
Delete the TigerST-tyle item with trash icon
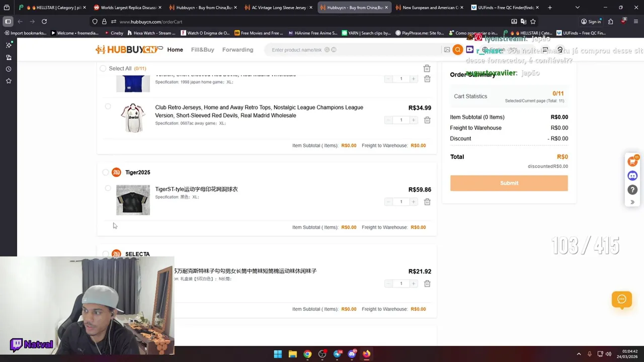coord(427,202)
